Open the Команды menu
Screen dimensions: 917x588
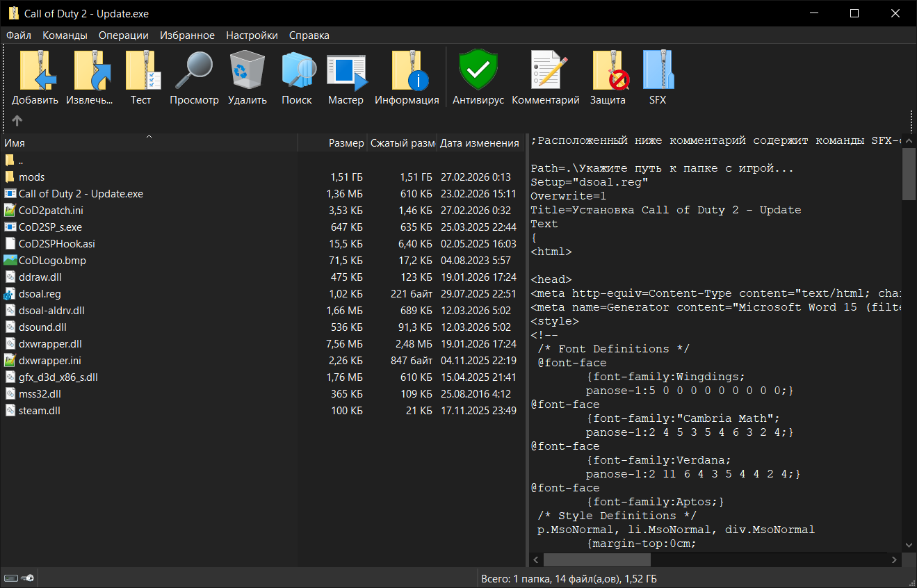pyautogui.click(x=65, y=35)
